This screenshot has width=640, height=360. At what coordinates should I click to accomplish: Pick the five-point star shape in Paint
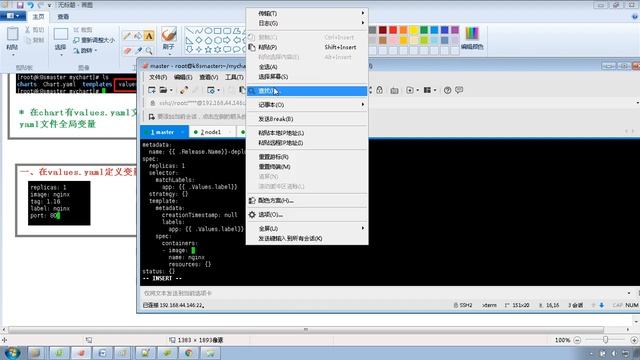pyautogui.click(x=208, y=50)
